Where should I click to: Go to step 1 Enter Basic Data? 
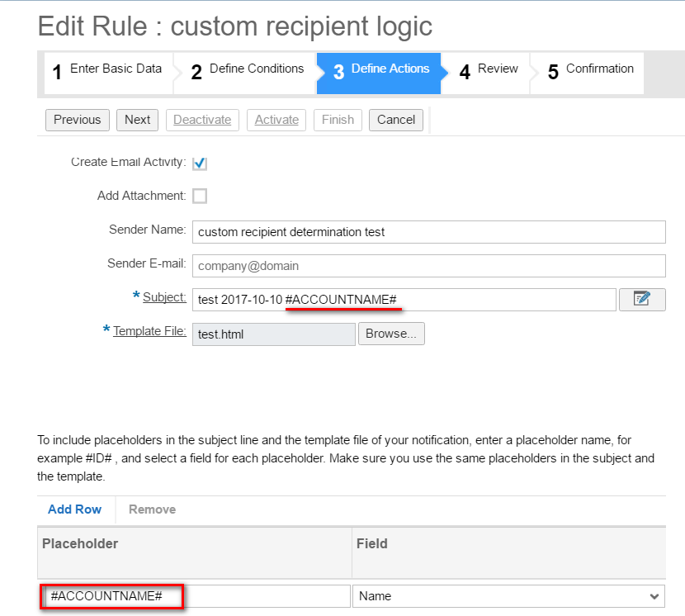click(x=108, y=73)
